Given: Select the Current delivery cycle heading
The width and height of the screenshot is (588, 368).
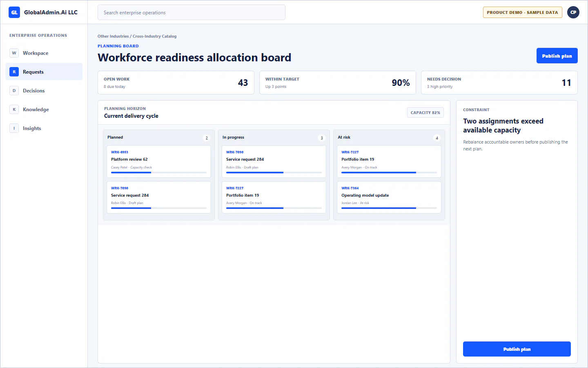Looking at the screenshot, I should coord(131,116).
